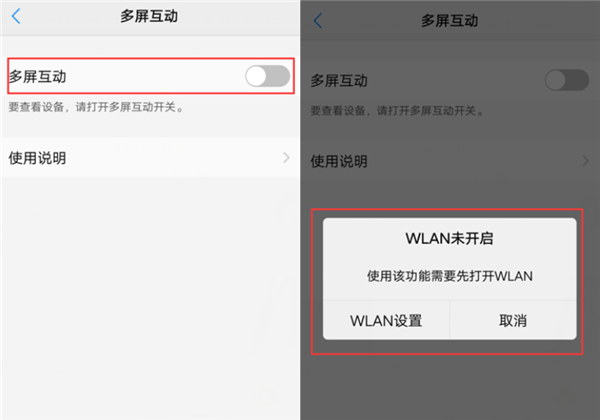This screenshot has width=600, height=420.
Task: Tap the blue back arrow on the light screen
Action: click(x=16, y=16)
